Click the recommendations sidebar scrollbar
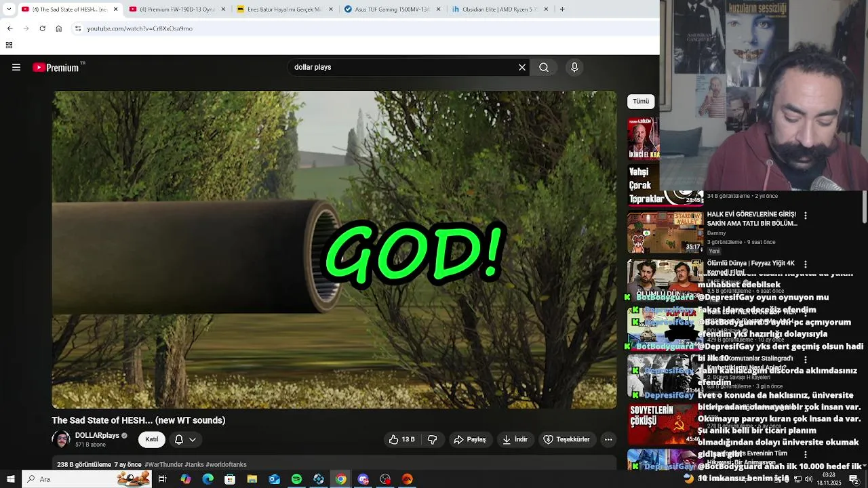Viewport: 868px width, 488px height. 865,207
